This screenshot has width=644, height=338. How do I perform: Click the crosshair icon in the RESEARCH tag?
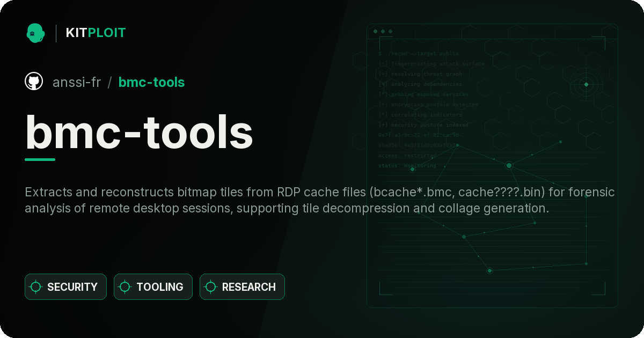(x=211, y=287)
